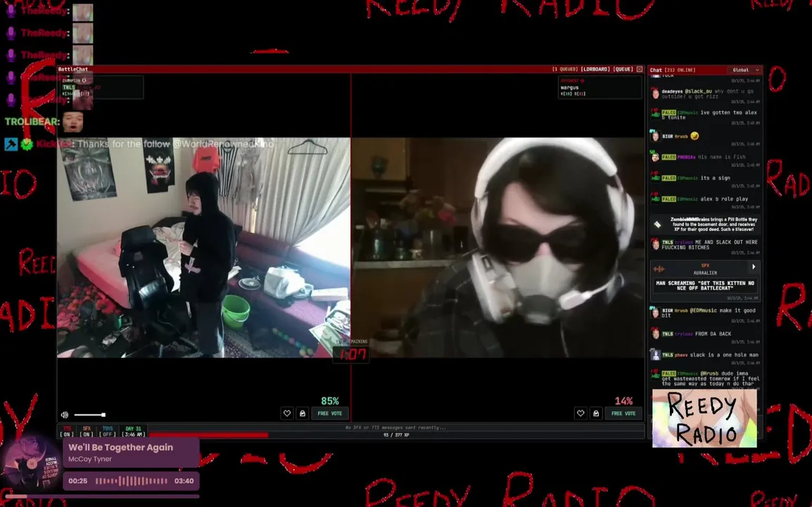Click the BattleChat window title
This screenshot has width=812, height=507.
pyautogui.click(x=73, y=70)
